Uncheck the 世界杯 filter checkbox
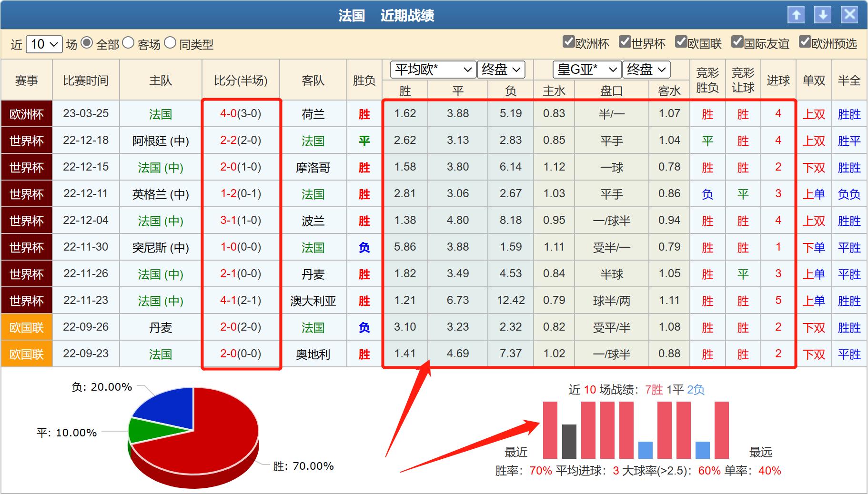 [625, 42]
